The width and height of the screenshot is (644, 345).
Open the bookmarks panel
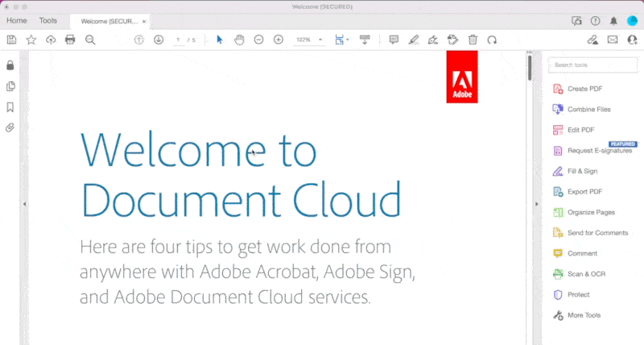[10, 107]
